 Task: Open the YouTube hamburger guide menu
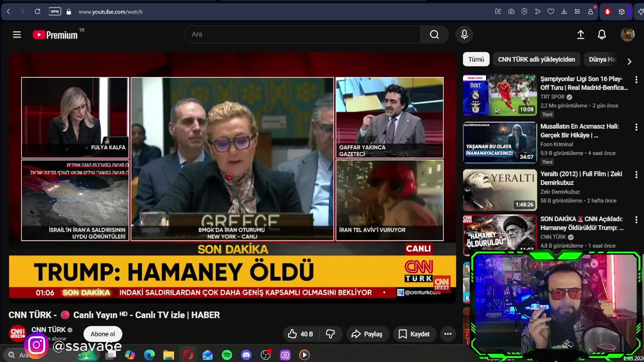(x=17, y=34)
